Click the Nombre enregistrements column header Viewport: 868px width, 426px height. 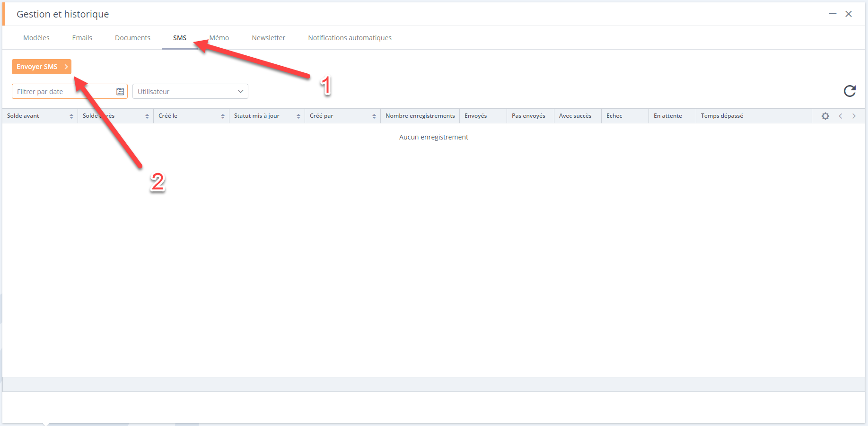420,116
